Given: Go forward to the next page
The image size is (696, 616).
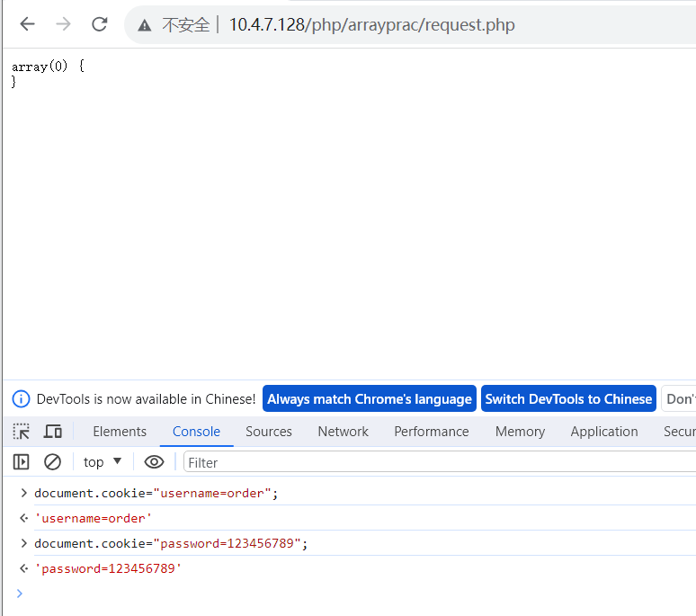Looking at the screenshot, I should click(x=64, y=24).
